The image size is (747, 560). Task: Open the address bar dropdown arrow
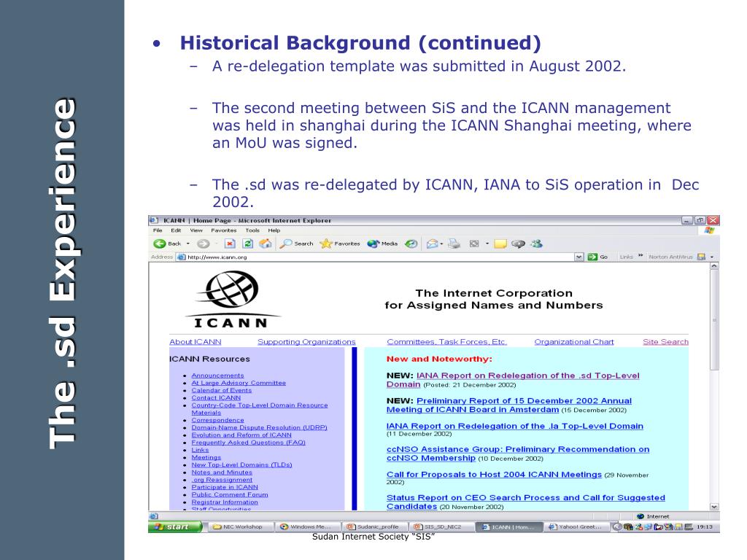[x=578, y=257]
